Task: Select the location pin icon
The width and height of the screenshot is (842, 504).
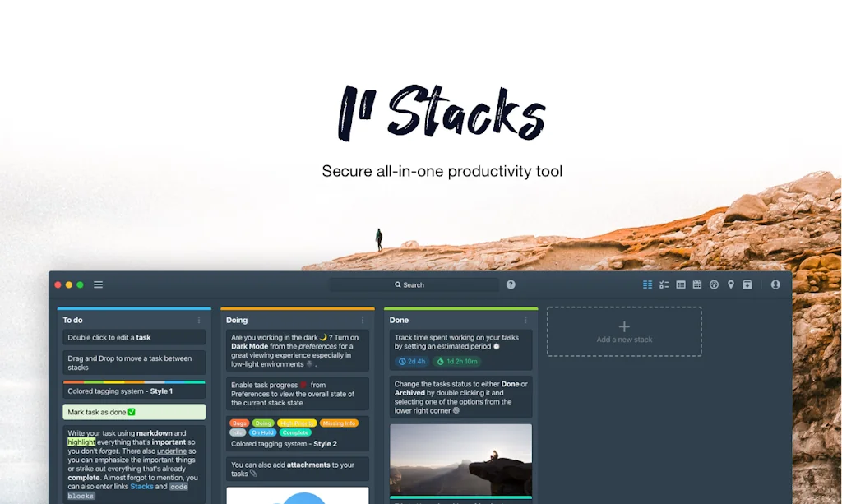Action: (x=731, y=284)
